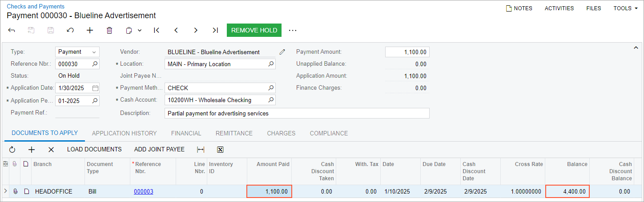Viewport: 644px width, 202px height.
Task: Click the Description input field
Action: (x=297, y=113)
